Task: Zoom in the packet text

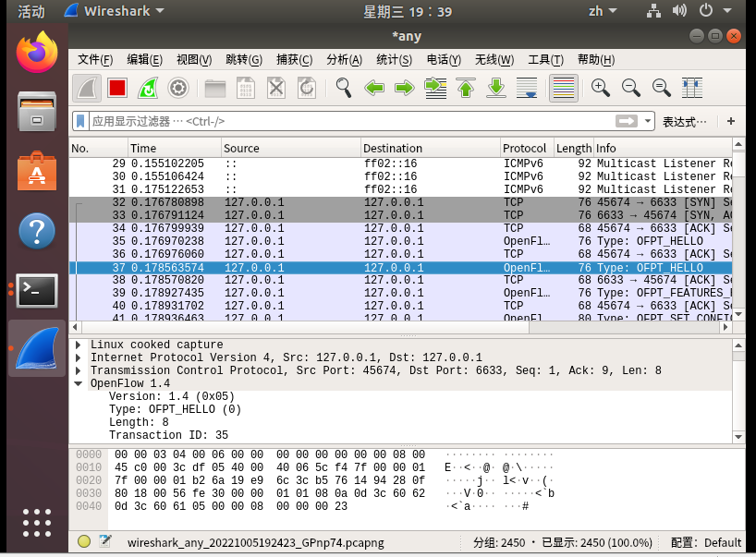Action: (600, 88)
